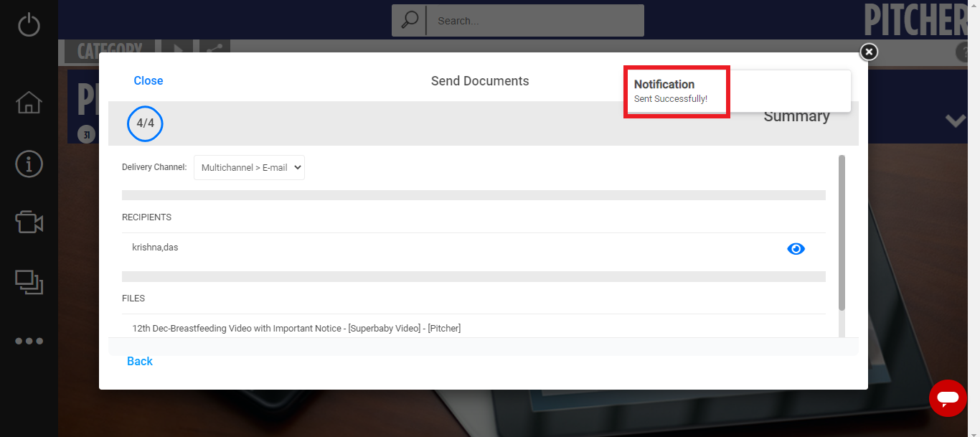
Task: Open the red chat bubble widget
Action: (948, 398)
